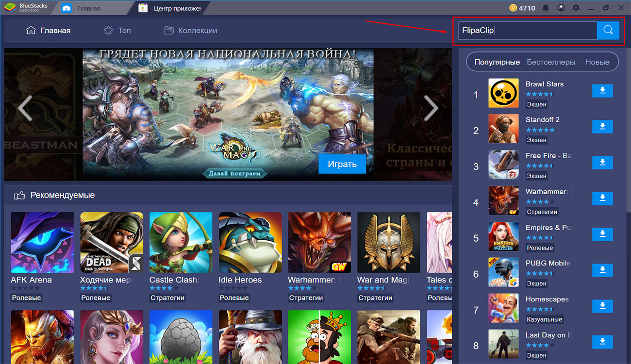Click the FlipaClip search input field
The height and width of the screenshot is (364, 631).
coord(527,30)
